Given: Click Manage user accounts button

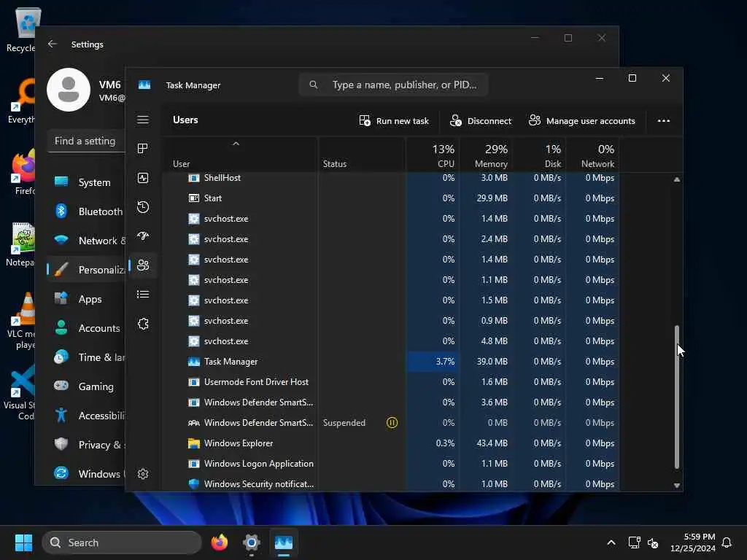Looking at the screenshot, I should point(581,121).
